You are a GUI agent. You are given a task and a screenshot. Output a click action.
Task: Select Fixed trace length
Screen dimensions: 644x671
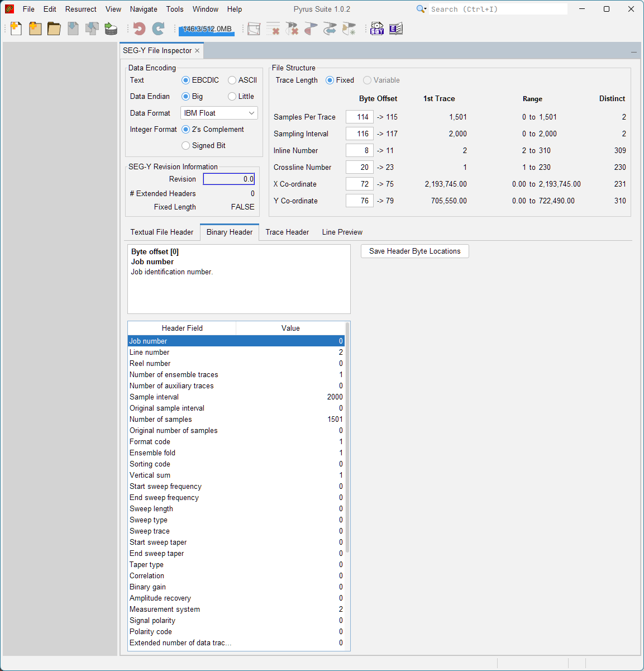340,80
